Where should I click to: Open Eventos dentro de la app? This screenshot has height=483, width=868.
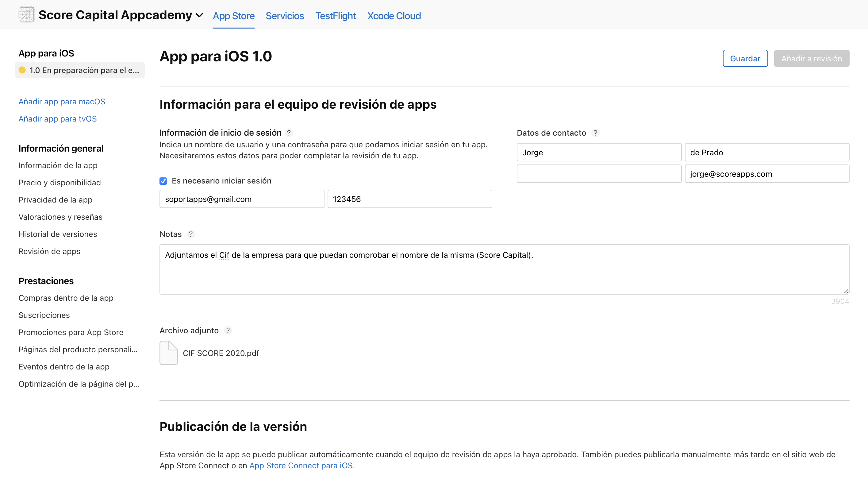pyautogui.click(x=64, y=367)
